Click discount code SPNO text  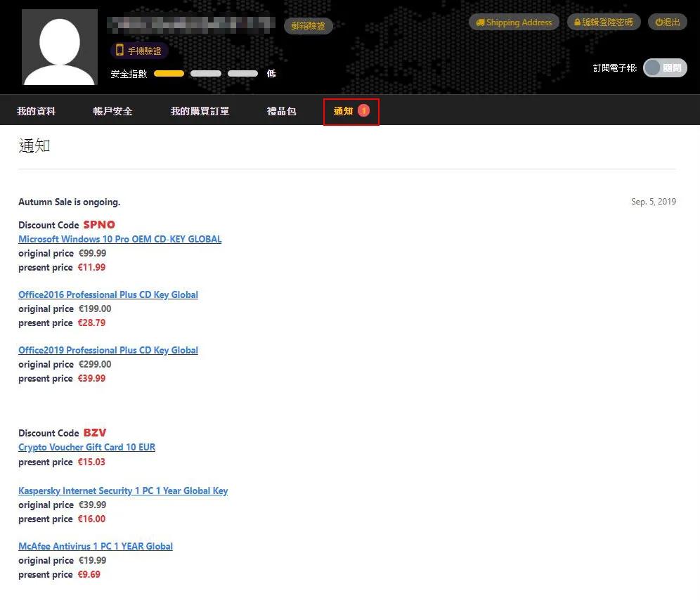tap(99, 225)
